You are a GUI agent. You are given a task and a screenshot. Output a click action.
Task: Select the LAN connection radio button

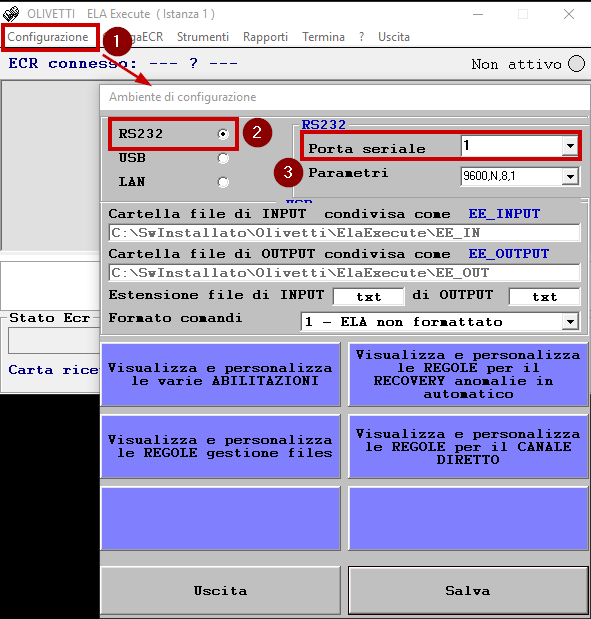click(223, 182)
